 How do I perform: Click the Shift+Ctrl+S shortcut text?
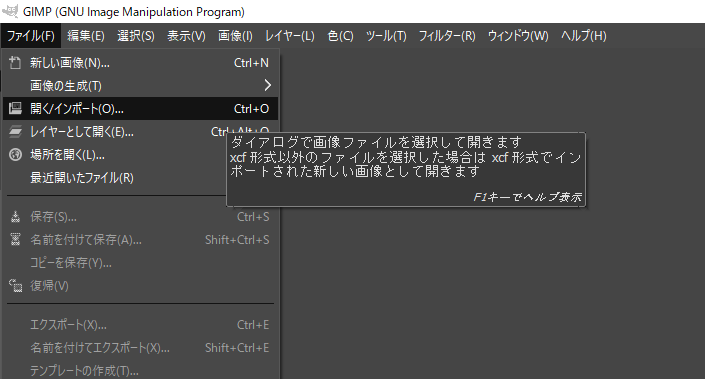[237, 240]
